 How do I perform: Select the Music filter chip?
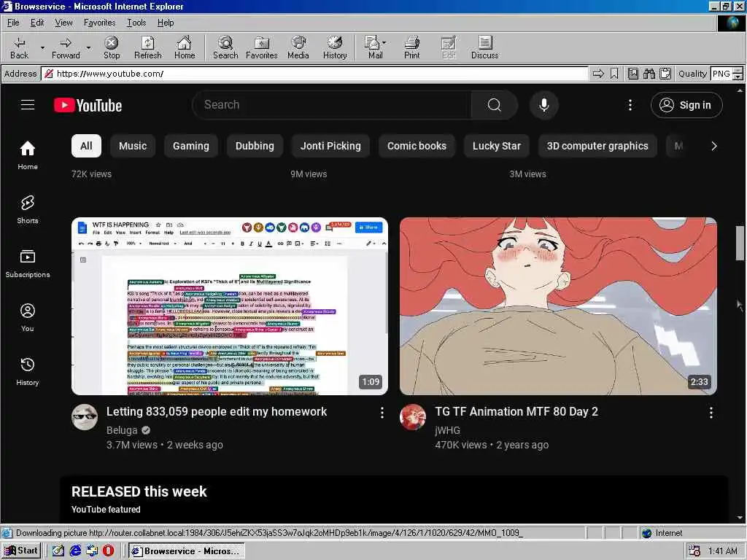point(133,146)
